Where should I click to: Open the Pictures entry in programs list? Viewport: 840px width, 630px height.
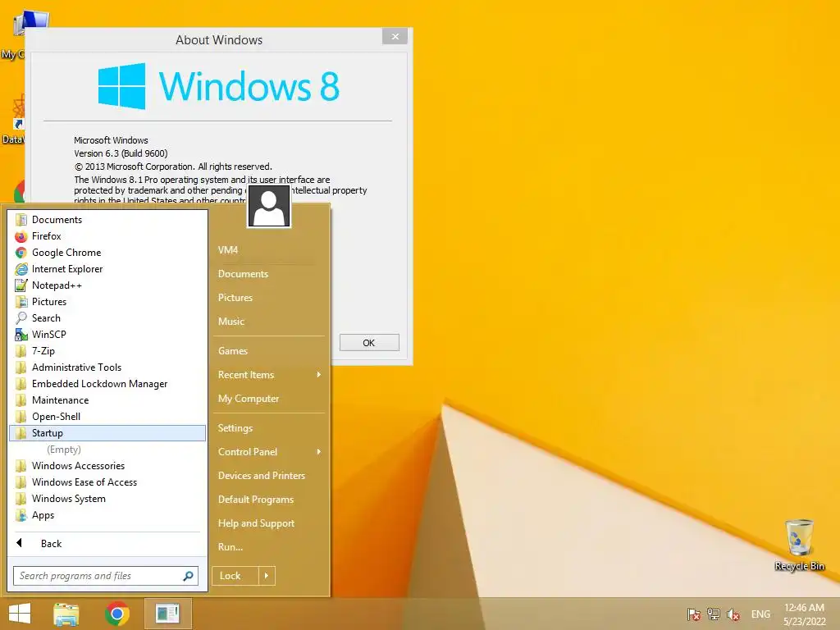107,302
